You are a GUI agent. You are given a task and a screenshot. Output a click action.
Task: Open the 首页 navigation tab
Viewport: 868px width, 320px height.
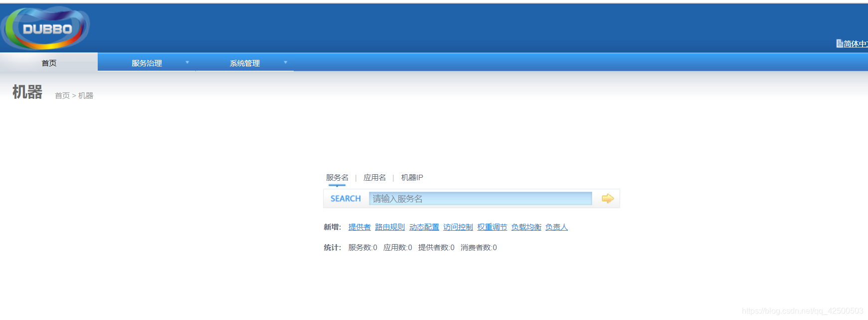tap(49, 63)
